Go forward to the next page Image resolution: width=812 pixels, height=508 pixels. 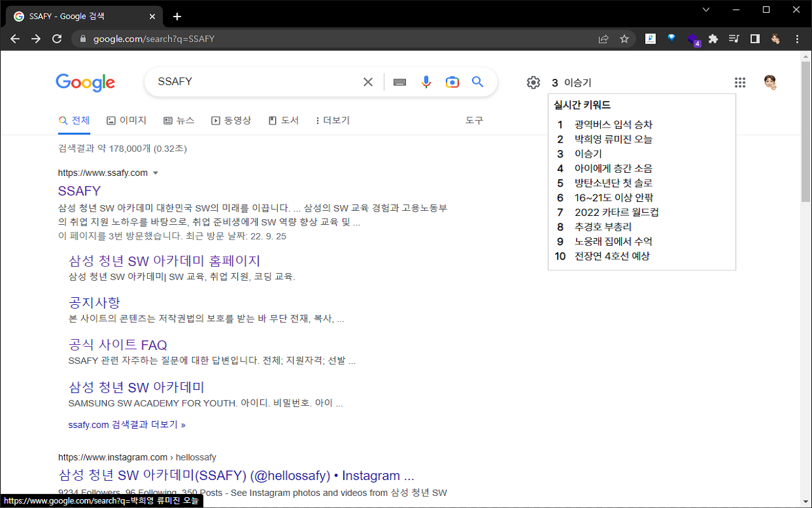pyautogui.click(x=36, y=39)
